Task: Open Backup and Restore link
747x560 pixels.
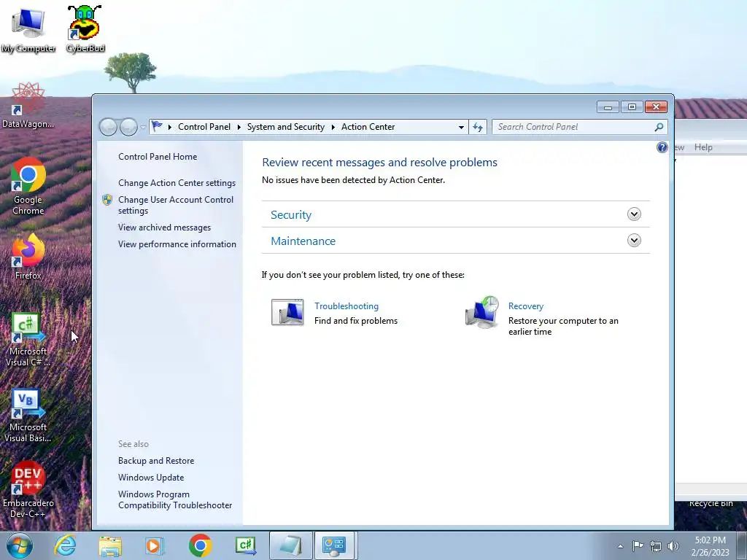Action: (x=156, y=461)
